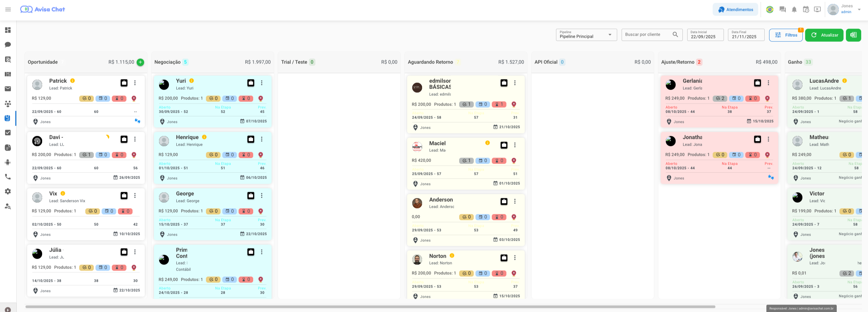Click the search magnifier in client search

(675, 35)
